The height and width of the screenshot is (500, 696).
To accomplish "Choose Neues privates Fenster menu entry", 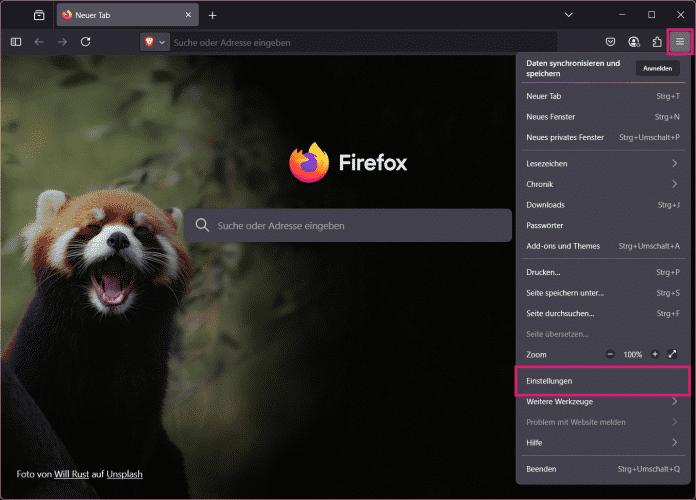I will click(565, 137).
